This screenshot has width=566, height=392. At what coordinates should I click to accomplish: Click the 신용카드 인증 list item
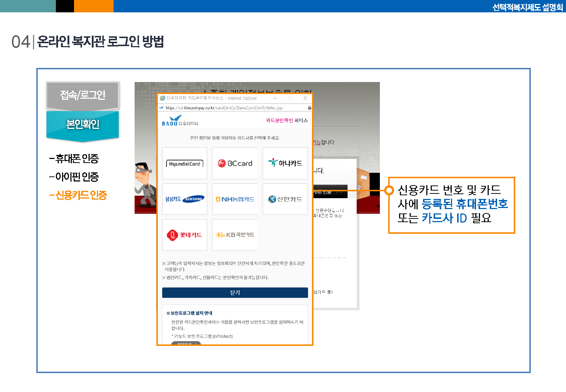[78, 195]
